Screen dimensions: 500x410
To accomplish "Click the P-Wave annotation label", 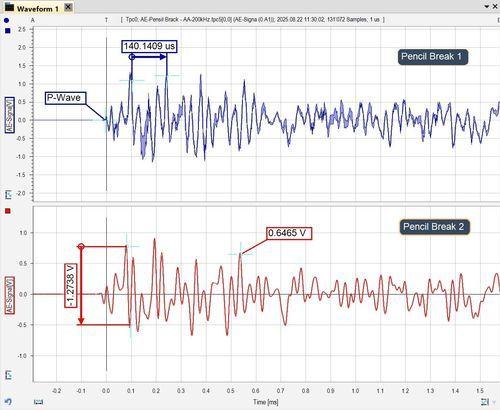I will (65, 98).
